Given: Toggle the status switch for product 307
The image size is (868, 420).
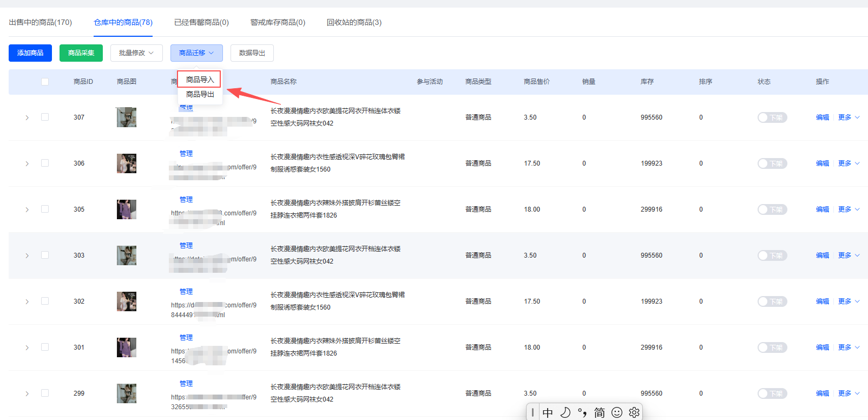Looking at the screenshot, I should coord(772,117).
